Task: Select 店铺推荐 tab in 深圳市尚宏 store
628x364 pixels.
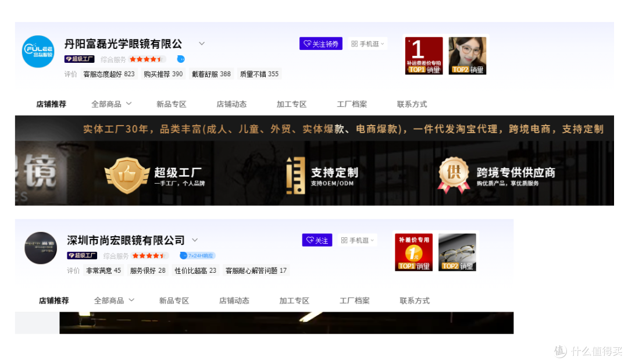Action: (54, 301)
